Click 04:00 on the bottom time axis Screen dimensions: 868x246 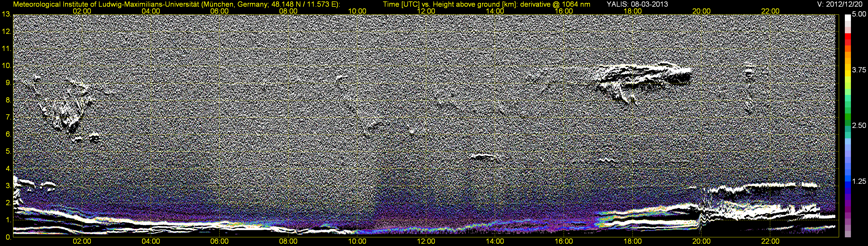151,242
